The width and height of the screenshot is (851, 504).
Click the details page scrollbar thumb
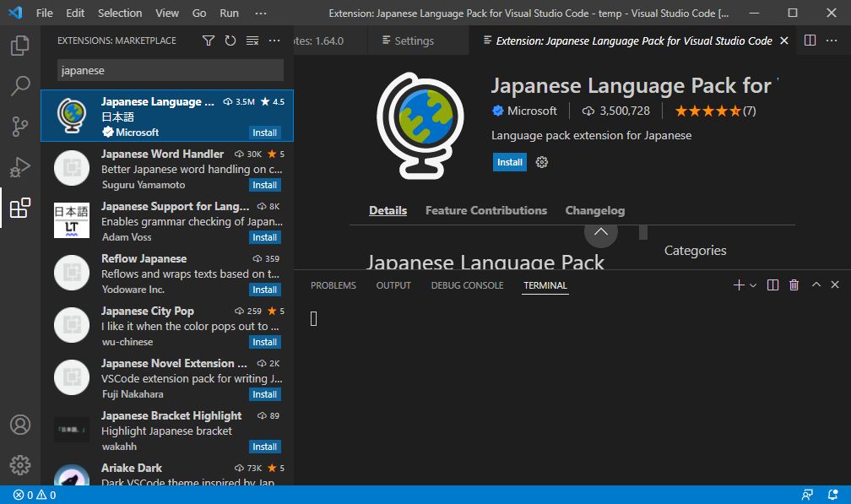[643, 232]
